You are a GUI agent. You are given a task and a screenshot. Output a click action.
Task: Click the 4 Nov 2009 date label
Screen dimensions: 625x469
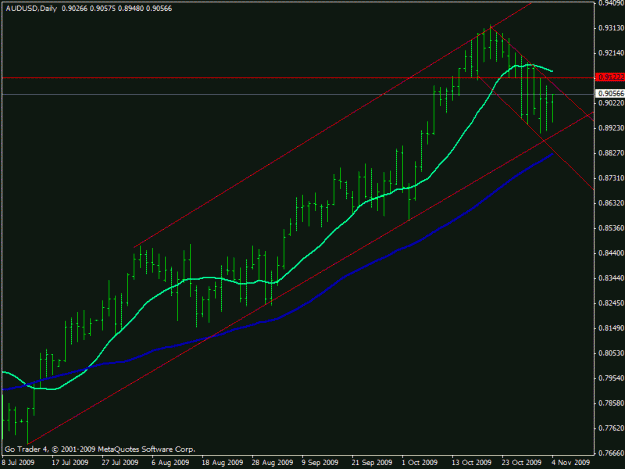(x=570, y=463)
